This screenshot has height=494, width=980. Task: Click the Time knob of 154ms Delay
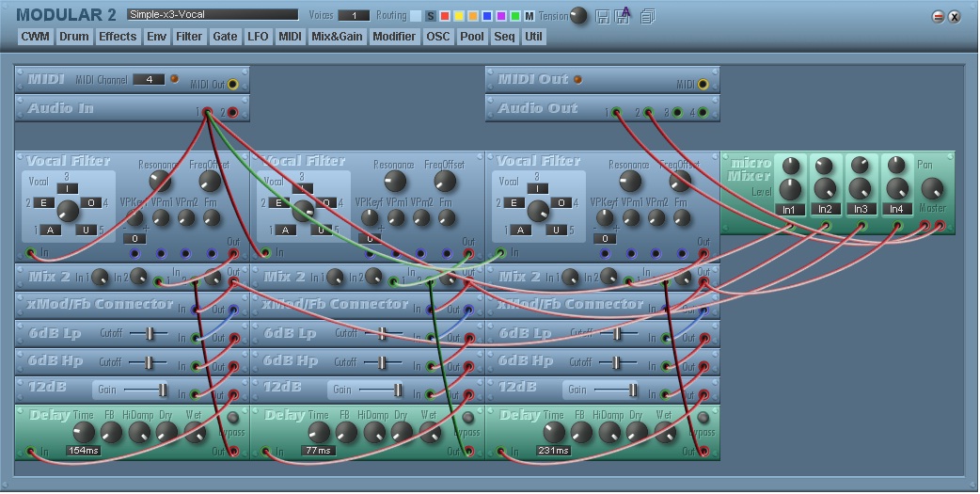83,432
